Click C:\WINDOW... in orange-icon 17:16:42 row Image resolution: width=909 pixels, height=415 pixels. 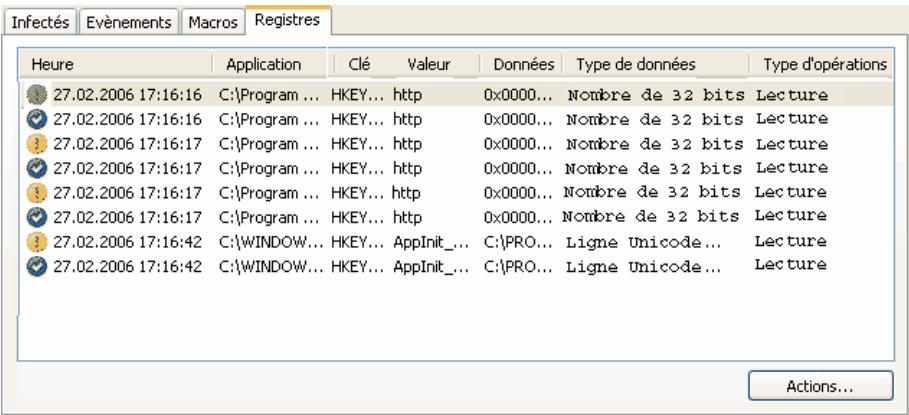click(272, 242)
